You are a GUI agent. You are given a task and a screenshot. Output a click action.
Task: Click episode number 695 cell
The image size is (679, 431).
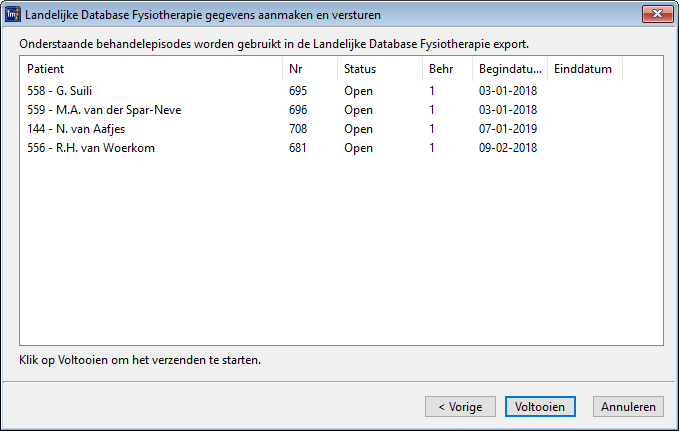pyautogui.click(x=298, y=91)
